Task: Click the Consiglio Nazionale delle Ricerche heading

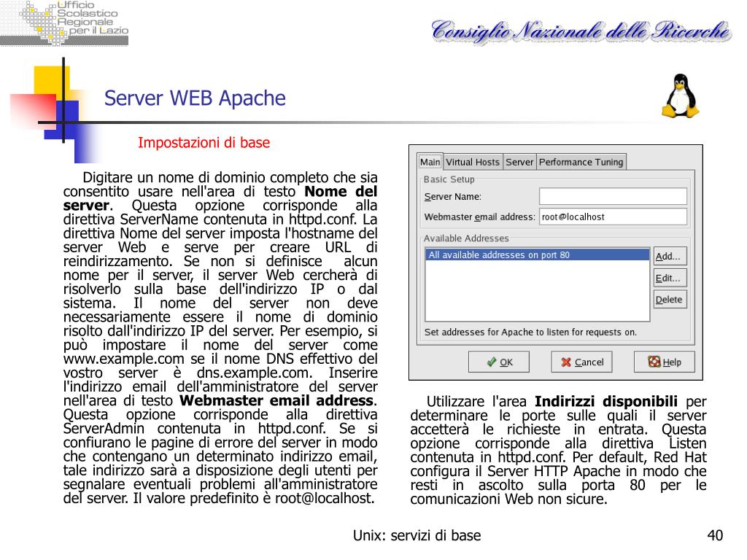Action: pyautogui.click(x=581, y=31)
